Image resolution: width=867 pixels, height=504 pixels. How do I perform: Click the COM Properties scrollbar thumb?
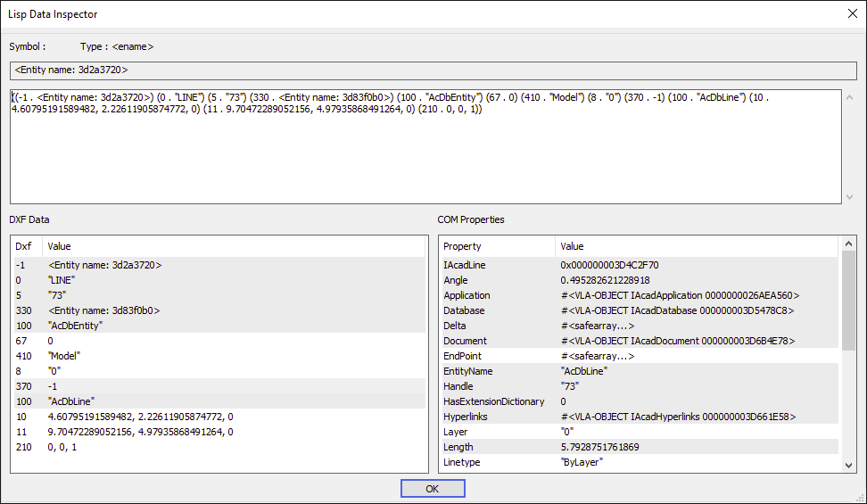[849, 300]
